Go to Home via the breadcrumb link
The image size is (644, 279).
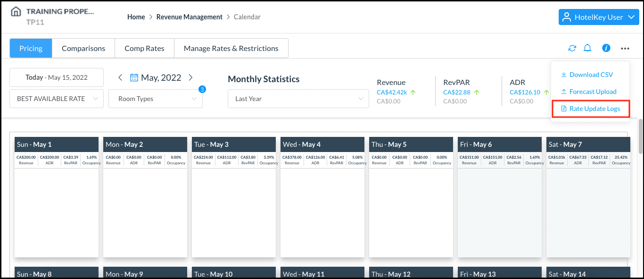pyautogui.click(x=136, y=17)
